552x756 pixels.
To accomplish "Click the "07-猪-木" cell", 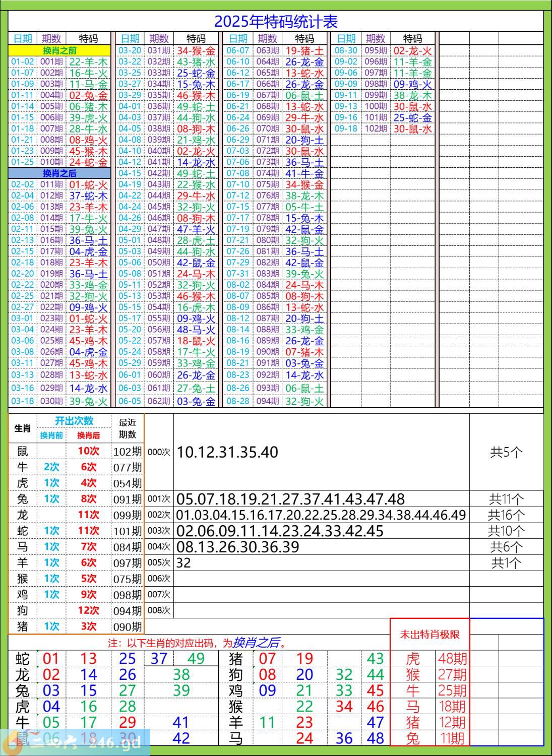I will click(304, 352).
